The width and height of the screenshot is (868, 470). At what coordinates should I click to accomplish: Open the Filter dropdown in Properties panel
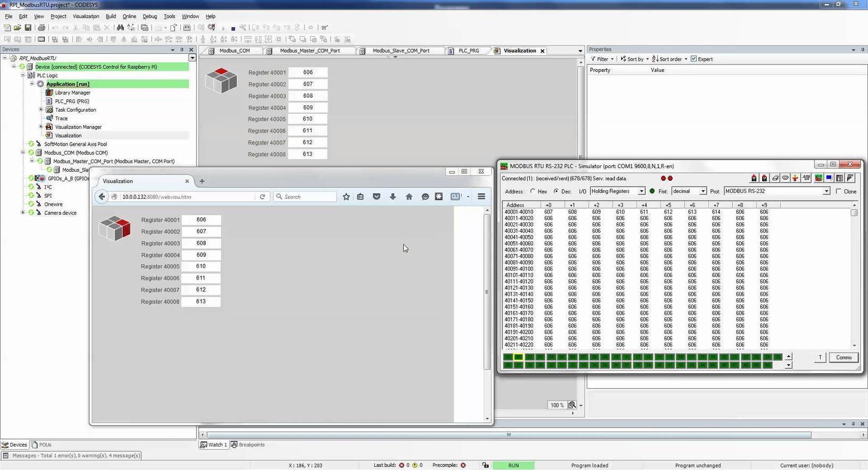[602, 59]
